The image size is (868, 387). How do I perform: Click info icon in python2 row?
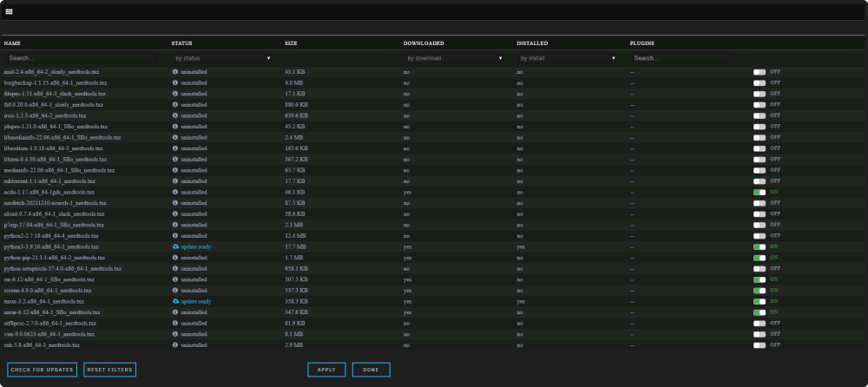pos(175,236)
